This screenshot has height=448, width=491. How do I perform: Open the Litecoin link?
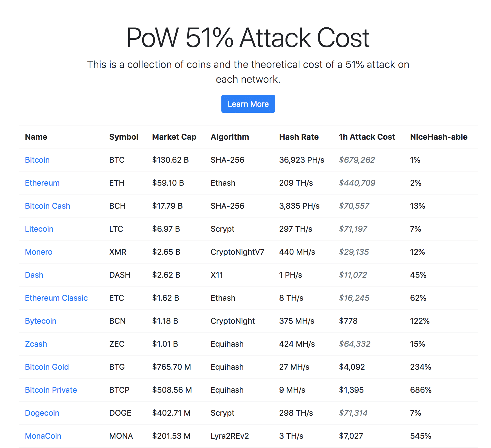click(x=39, y=229)
